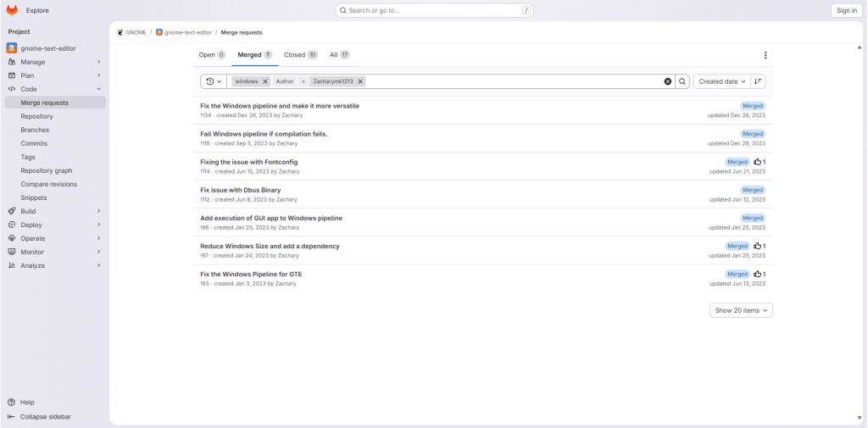Open 'Reduce Windows Size and add a dependency'
The image size is (868, 428).
point(270,246)
